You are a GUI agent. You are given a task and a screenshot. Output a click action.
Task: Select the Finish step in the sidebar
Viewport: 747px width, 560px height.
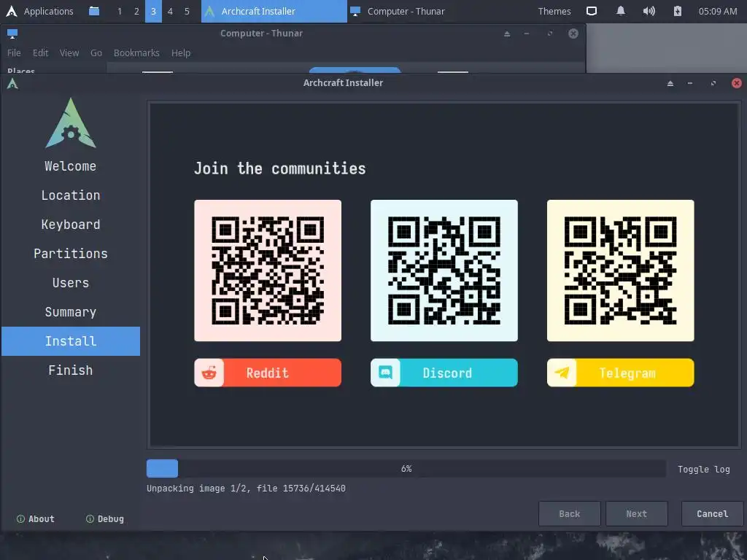point(71,370)
